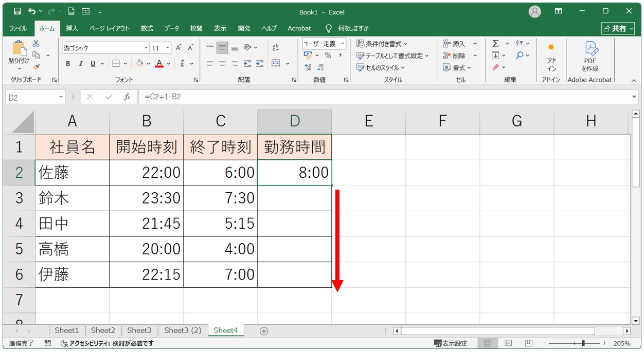Click PDFを作成 Acrobat button

click(x=590, y=57)
